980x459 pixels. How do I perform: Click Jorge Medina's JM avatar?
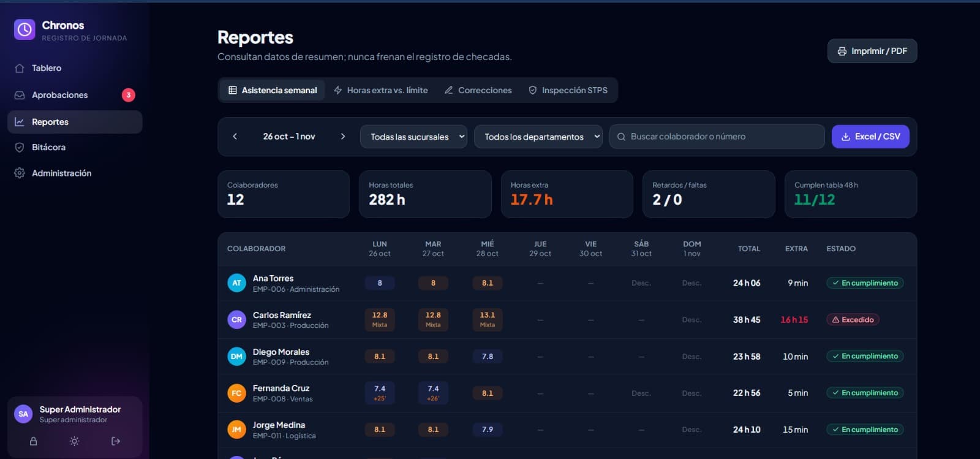point(236,430)
